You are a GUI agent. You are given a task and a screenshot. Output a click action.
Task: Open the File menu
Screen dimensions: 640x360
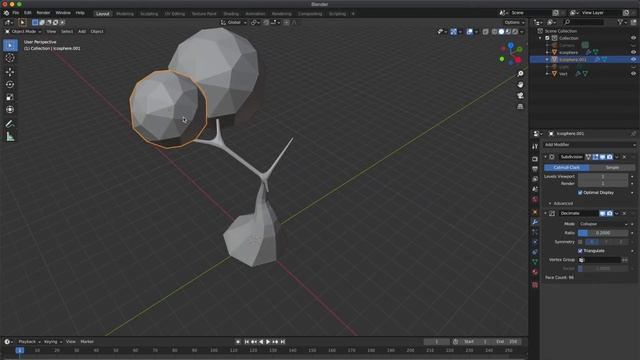16,13
